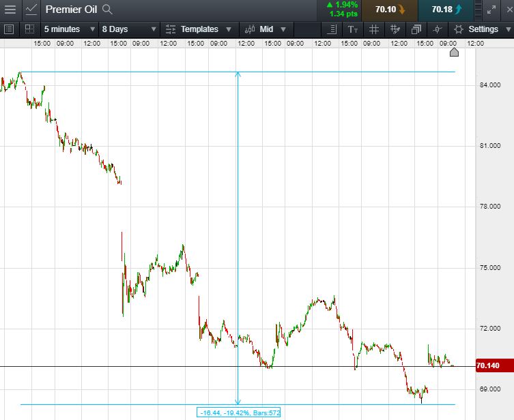Viewport: 514px width, 420px height.
Task: Select the text annotation tool
Action: tap(353, 30)
